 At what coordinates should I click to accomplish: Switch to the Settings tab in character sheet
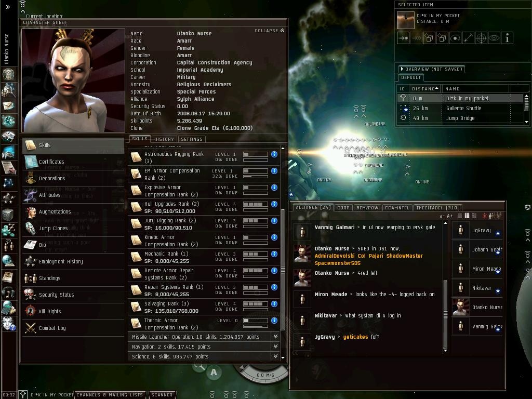tap(192, 139)
